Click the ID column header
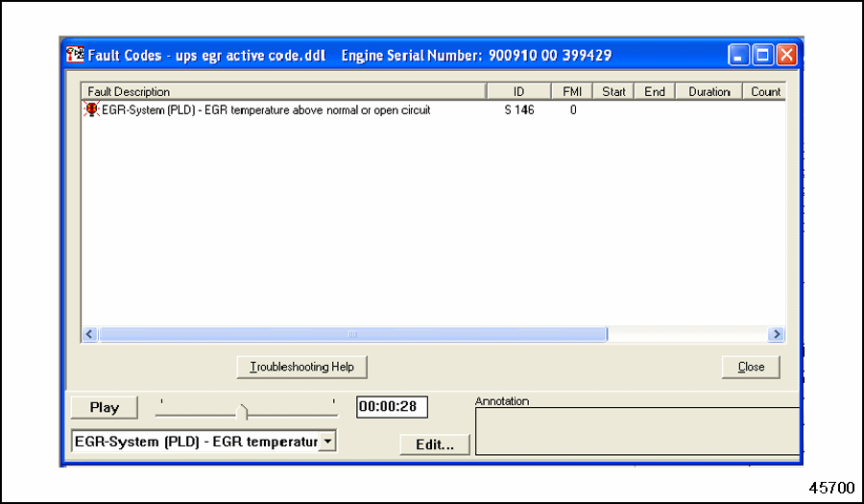Image resolution: width=864 pixels, height=504 pixels. (x=518, y=92)
